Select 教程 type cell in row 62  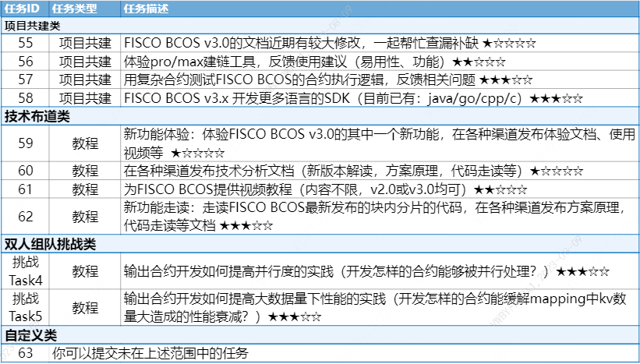click(85, 216)
